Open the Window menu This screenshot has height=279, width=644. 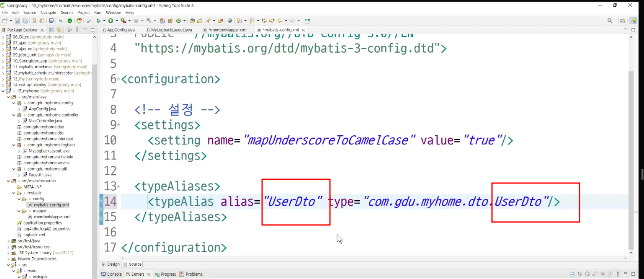113,13
